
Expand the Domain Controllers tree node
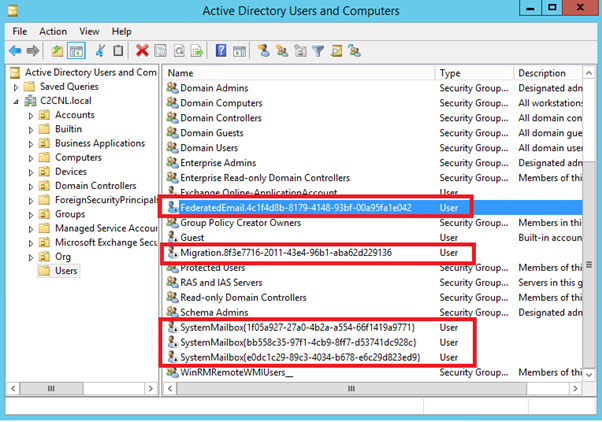30,186
